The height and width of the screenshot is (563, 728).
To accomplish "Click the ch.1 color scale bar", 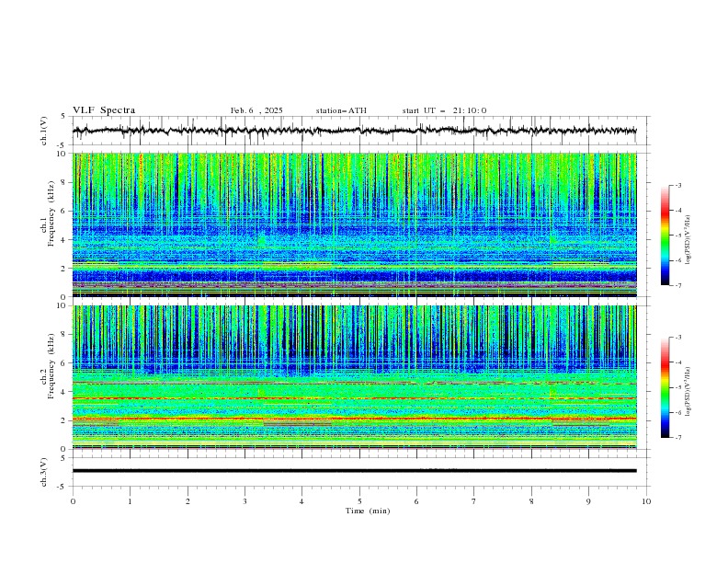I will pyautogui.click(x=665, y=236).
